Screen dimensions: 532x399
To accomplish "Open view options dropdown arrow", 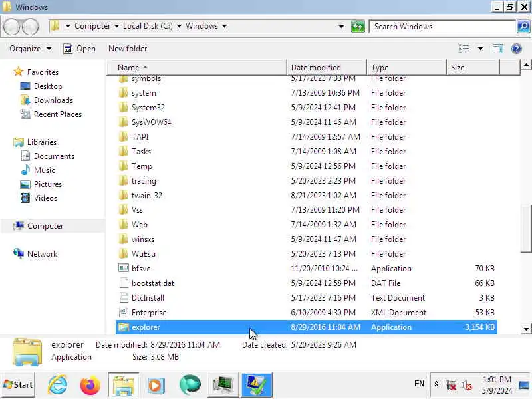I will [x=480, y=49].
